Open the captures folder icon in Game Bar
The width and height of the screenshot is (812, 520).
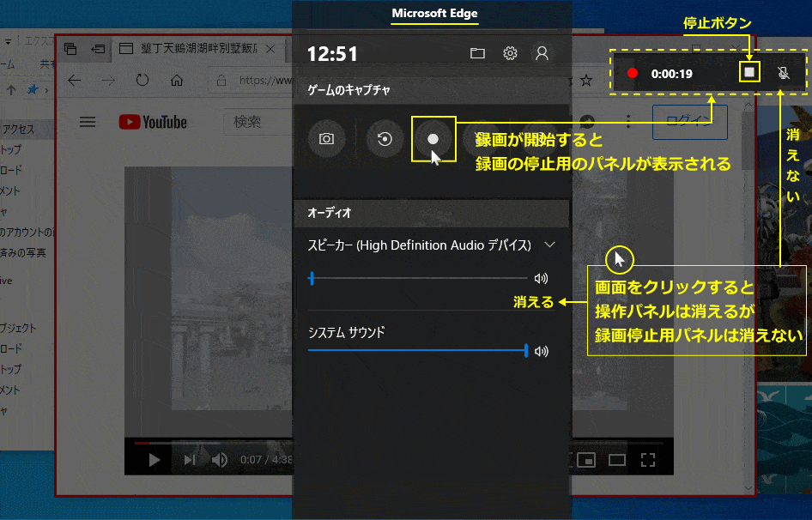pos(477,53)
